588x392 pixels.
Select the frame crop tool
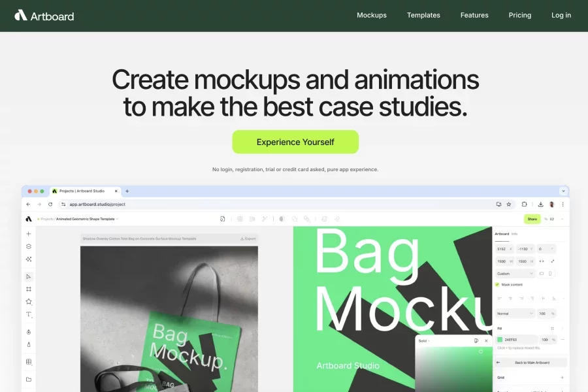coord(29,289)
